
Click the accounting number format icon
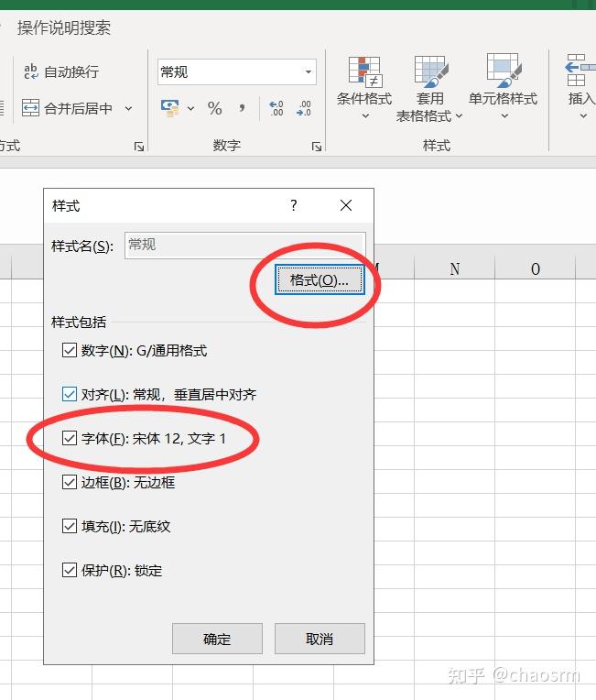click(170, 108)
